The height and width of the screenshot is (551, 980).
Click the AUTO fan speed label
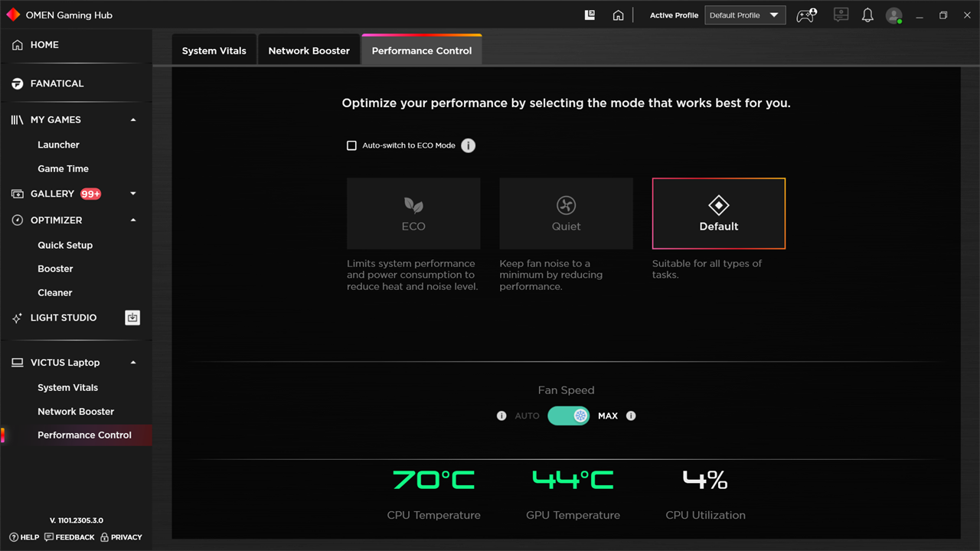pyautogui.click(x=528, y=416)
